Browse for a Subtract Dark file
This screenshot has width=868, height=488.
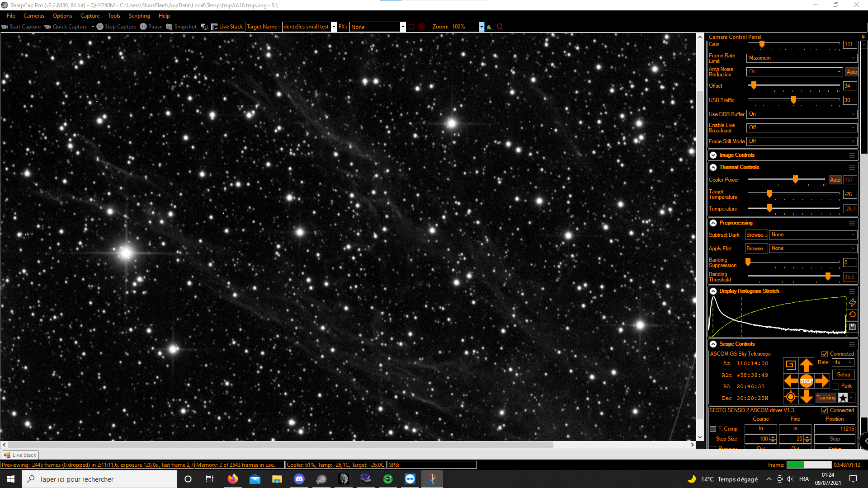click(x=756, y=235)
